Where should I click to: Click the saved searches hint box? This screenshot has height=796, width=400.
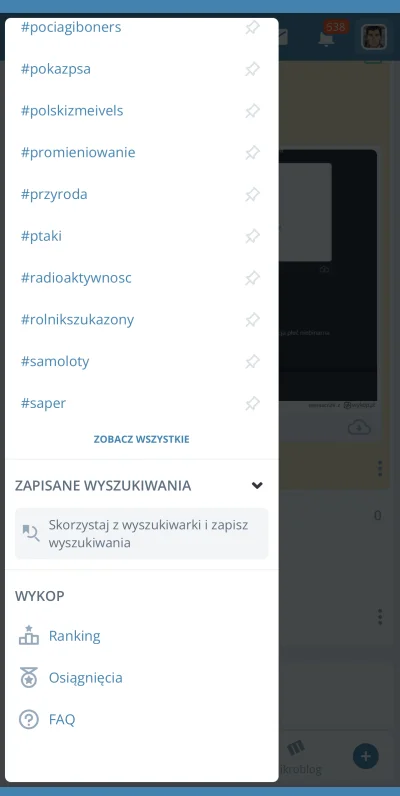[142, 534]
